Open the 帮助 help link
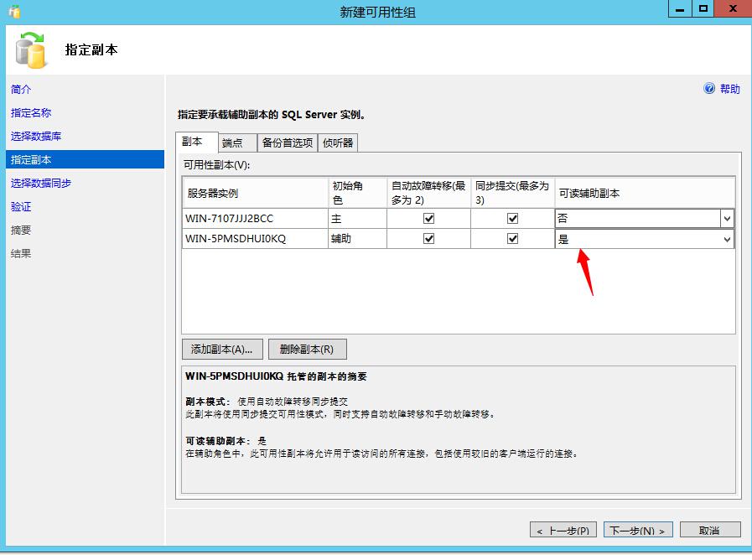The height and width of the screenshot is (560, 752). point(730,89)
